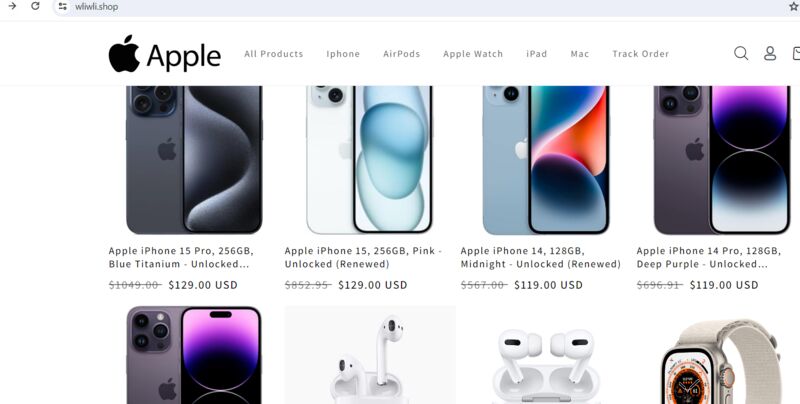Click Track Order link
800x404 pixels.
[x=640, y=54]
